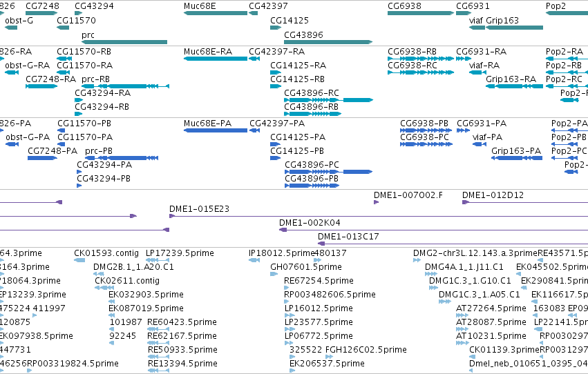The image size is (588, 374).
Task: Click the Muc68E gene label
Action: click(x=200, y=6)
